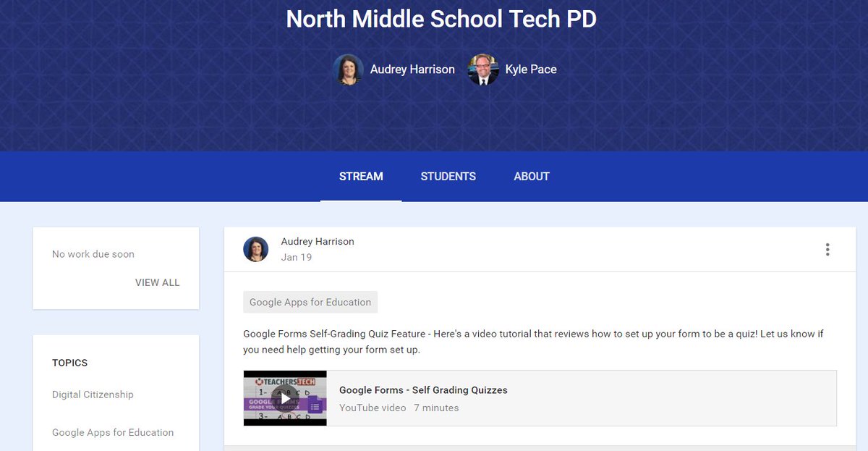868x451 pixels.
Task: Click teacher name Audrey Harrison in banner
Action: click(x=412, y=69)
